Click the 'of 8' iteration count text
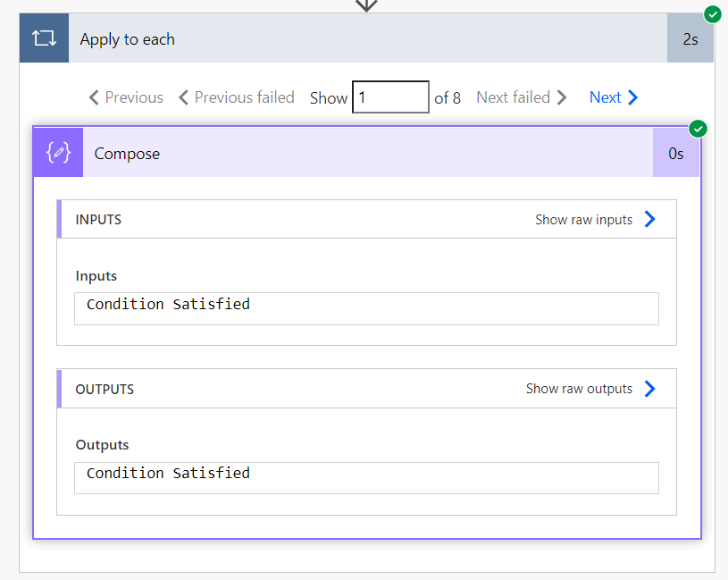The image size is (728, 580). click(448, 98)
